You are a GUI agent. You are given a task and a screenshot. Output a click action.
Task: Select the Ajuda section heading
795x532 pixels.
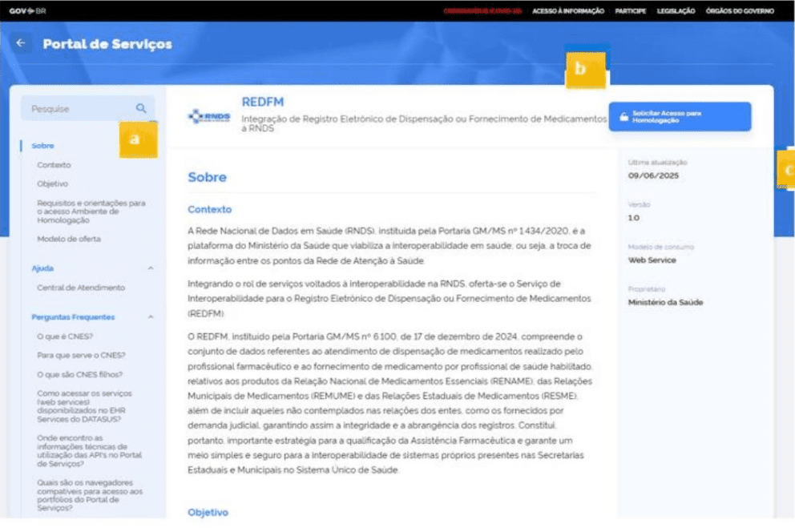coord(42,268)
